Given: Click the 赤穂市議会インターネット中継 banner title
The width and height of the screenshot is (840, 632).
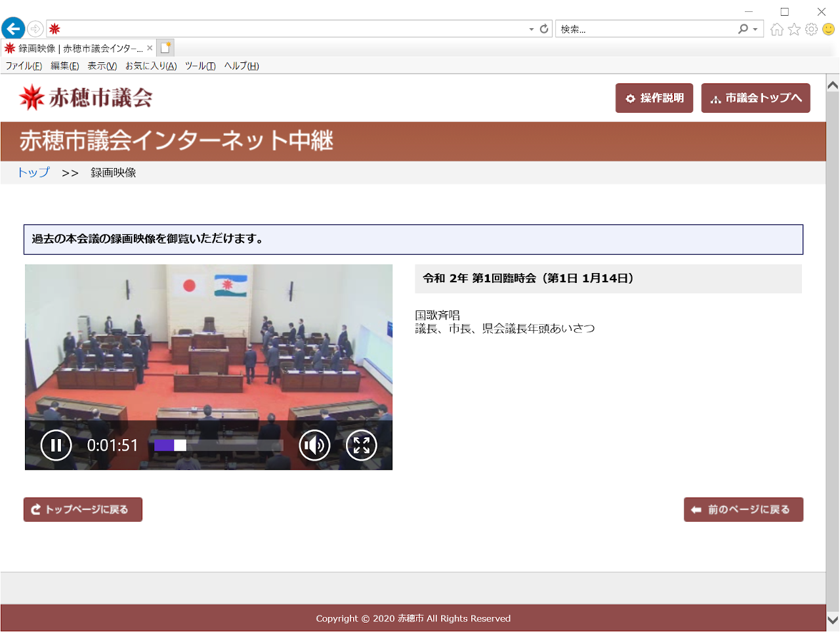Looking at the screenshot, I should pos(177,141).
